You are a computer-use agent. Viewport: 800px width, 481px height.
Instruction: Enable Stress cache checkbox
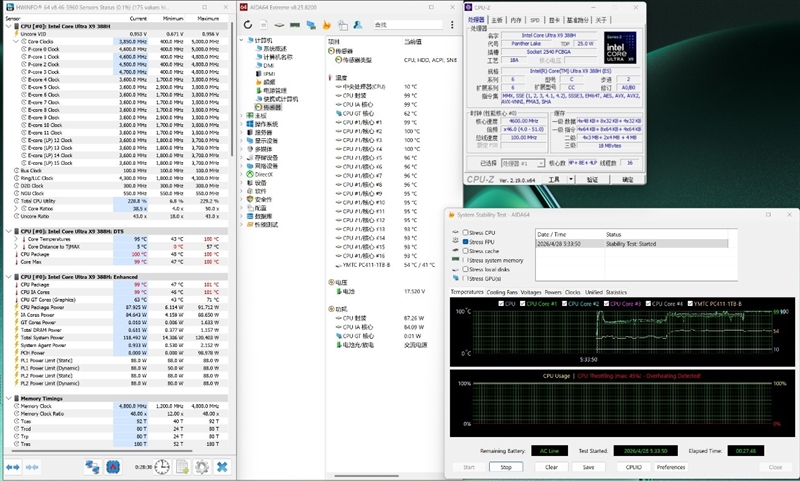[x=465, y=251]
